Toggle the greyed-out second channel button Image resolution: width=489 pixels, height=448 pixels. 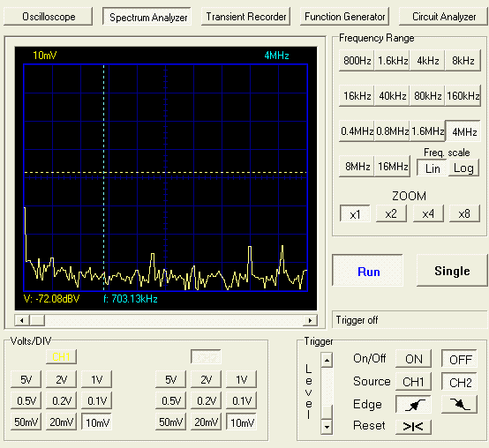click(206, 356)
